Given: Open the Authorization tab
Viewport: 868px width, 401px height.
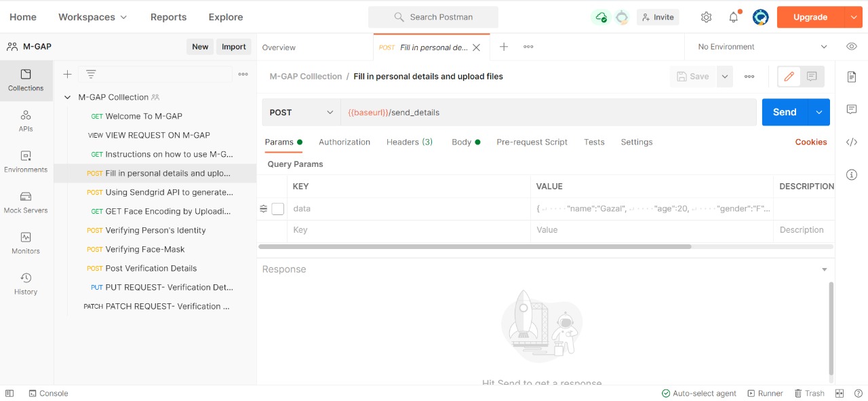Looking at the screenshot, I should 344,142.
